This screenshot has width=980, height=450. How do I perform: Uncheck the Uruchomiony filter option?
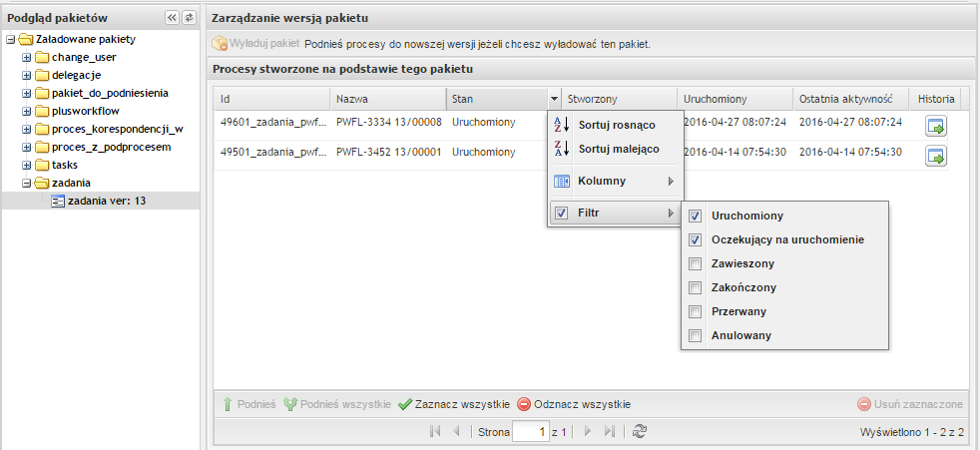click(x=695, y=216)
